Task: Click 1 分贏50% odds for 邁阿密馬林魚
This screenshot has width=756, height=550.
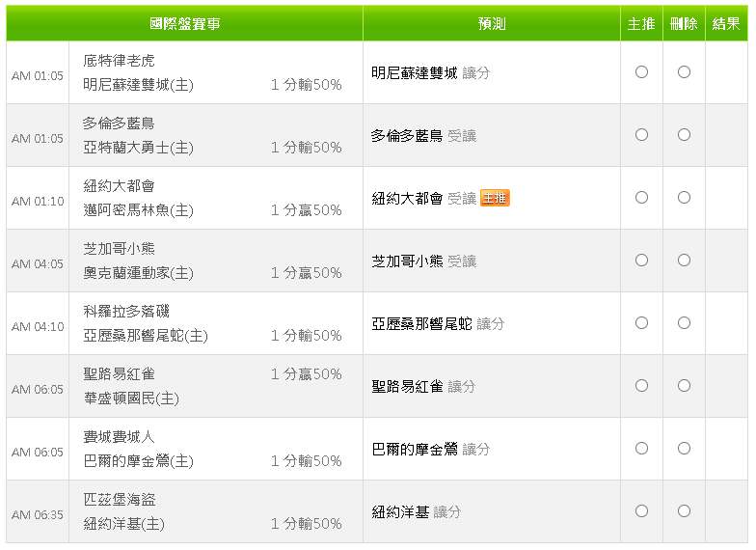Action: (307, 210)
